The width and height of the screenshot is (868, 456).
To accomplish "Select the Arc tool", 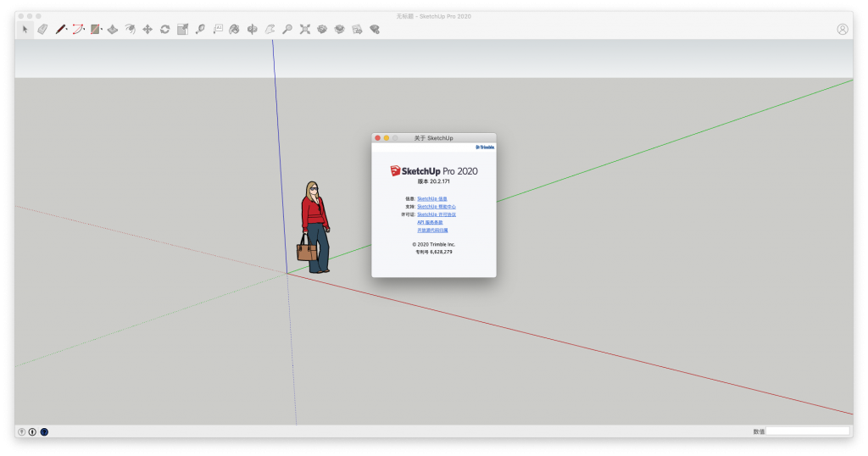I will (x=77, y=30).
